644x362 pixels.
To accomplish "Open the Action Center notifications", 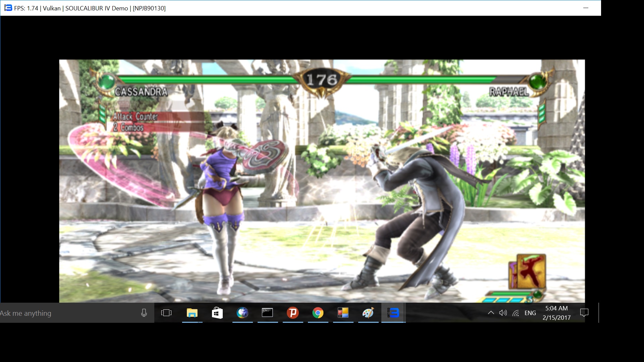I will (584, 313).
